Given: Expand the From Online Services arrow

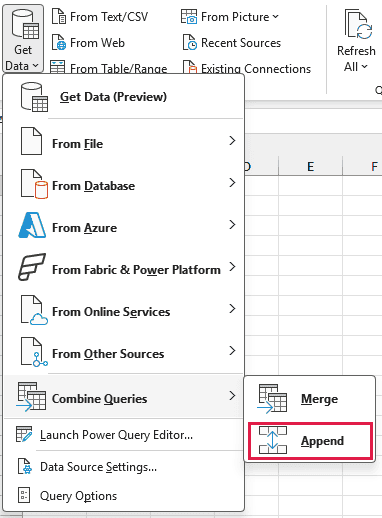Looking at the screenshot, I should (232, 309).
